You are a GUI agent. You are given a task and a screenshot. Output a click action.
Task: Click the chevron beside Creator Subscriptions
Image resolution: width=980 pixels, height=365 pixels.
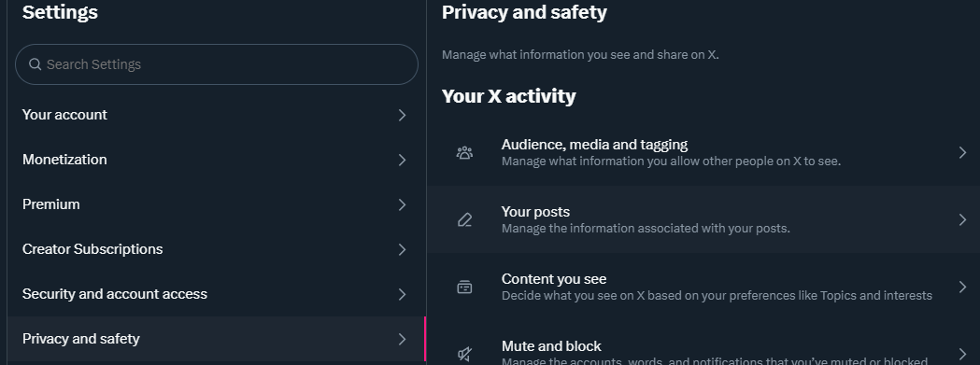click(403, 249)
